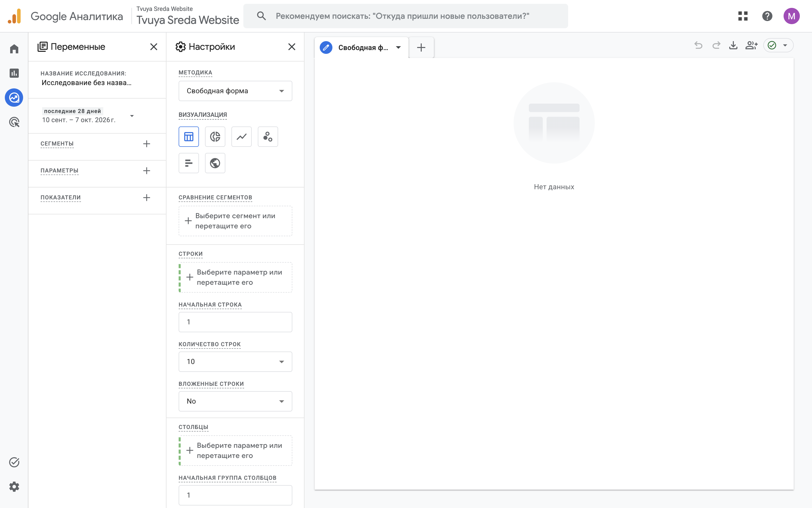Select the Scatter plot visualization
The image size is (812, 508).
pos(268,137)
